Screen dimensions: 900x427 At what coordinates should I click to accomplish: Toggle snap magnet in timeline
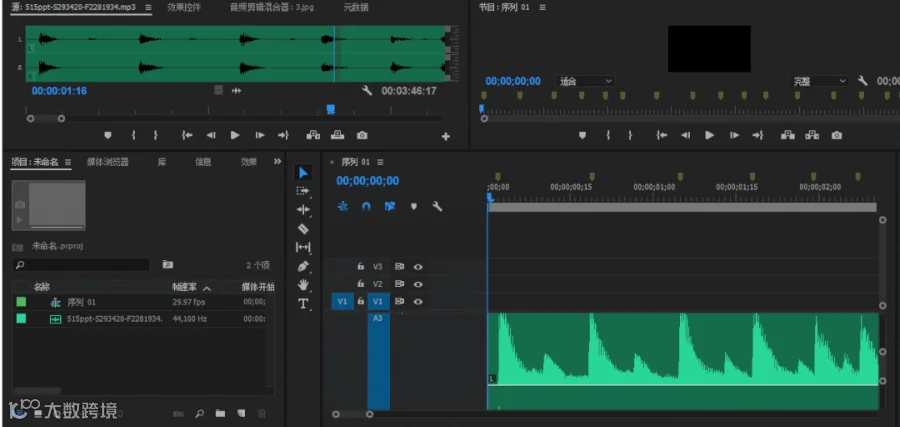(366, 207)
